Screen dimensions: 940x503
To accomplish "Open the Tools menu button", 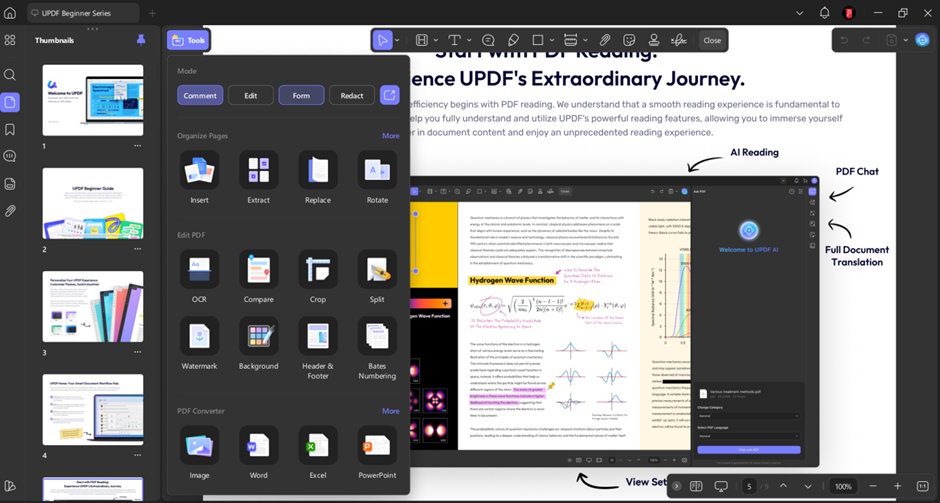I will 188,40.
